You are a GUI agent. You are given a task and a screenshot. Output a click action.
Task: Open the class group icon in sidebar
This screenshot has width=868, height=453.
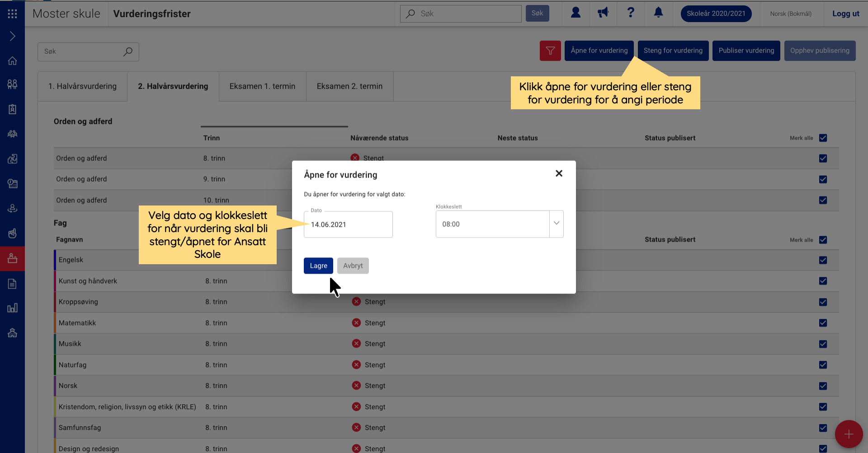pos(12,134)
